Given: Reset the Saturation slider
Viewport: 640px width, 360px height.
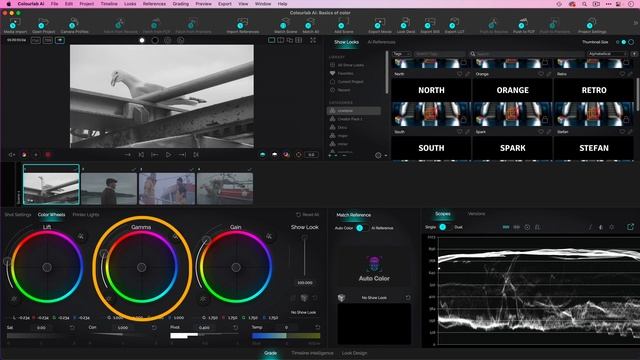Looking at the screenshot, I should point(72,328).
